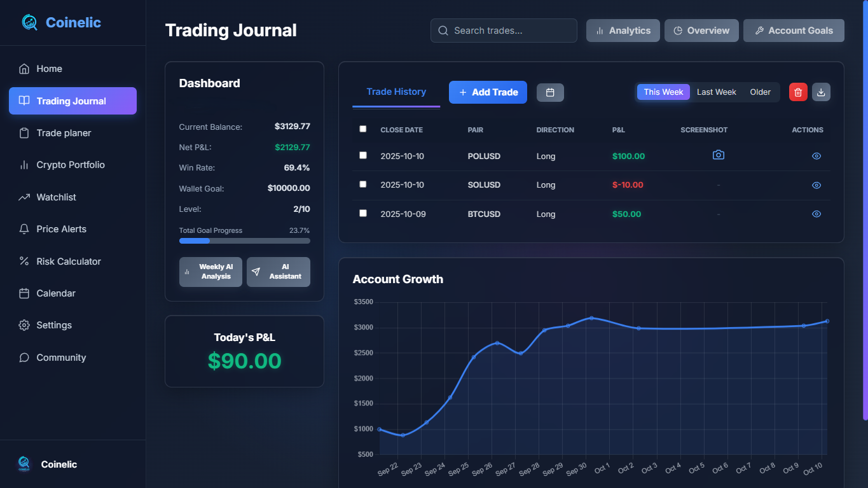868x488 pixels.
Task: Open the calendar filter next to Add Trade
Action: pyautogui.click(x=550, y=92)
